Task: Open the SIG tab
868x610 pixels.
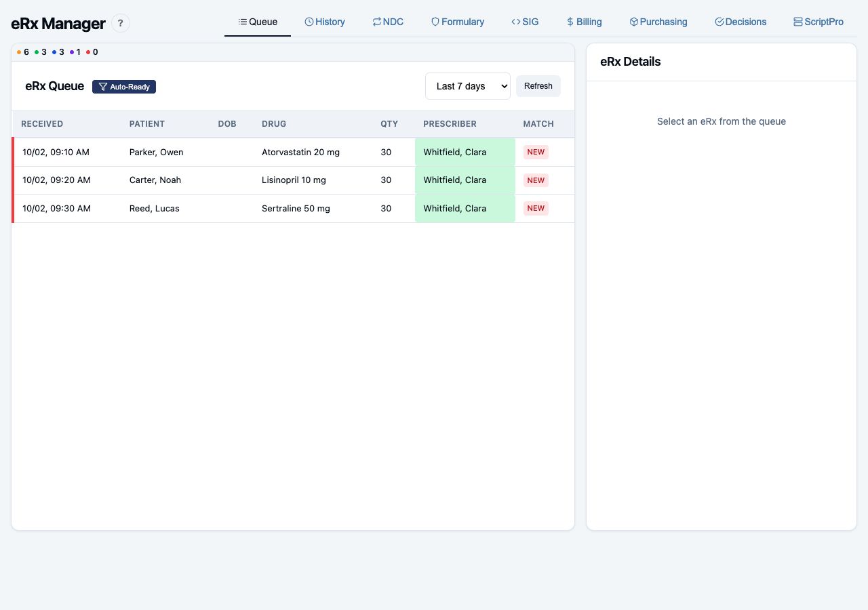Action: (x=525, y=22)
